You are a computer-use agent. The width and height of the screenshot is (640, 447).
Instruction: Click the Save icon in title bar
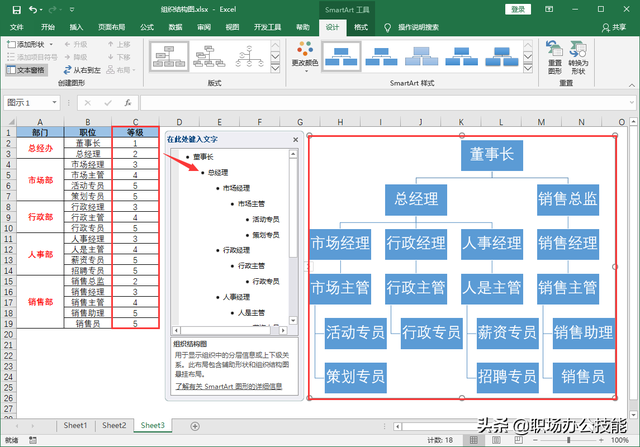[16, 9]
